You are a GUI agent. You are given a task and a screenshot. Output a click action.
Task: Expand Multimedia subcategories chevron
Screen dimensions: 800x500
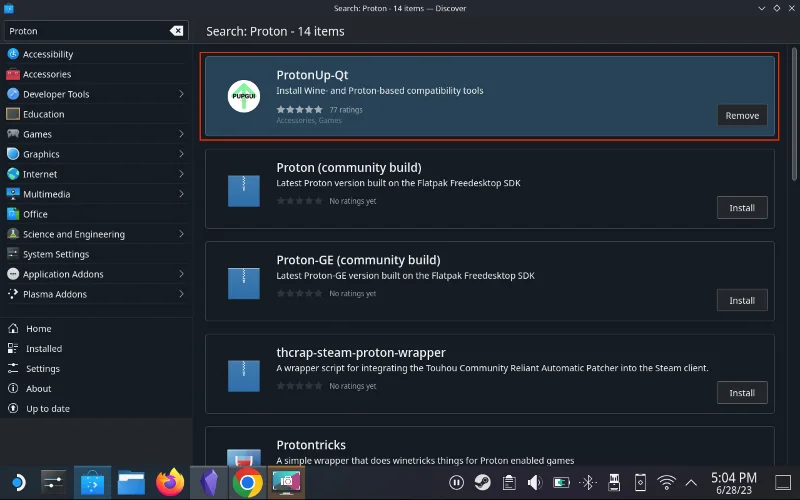pyautogui.click(x=181, y=194)
